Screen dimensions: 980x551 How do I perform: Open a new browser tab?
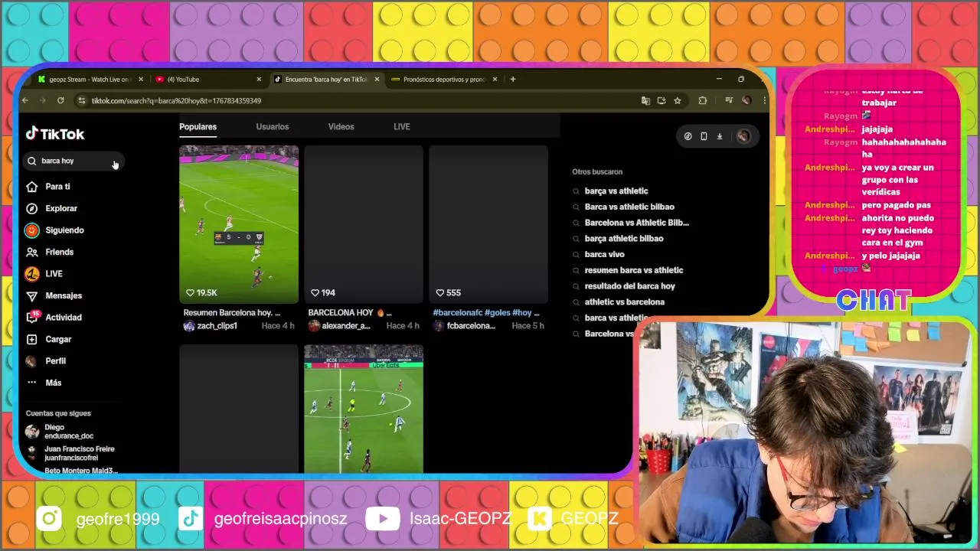pos(513,79)
